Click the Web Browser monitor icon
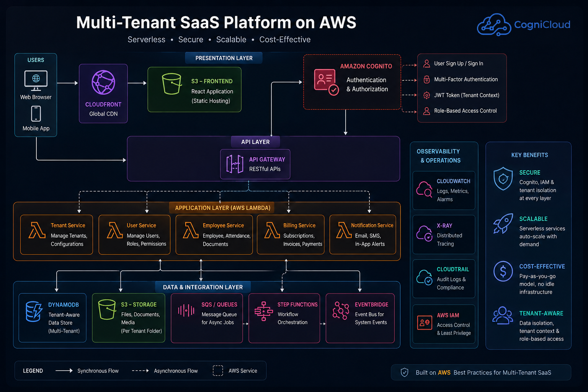The image size is (588, 392). pos(36,81)
